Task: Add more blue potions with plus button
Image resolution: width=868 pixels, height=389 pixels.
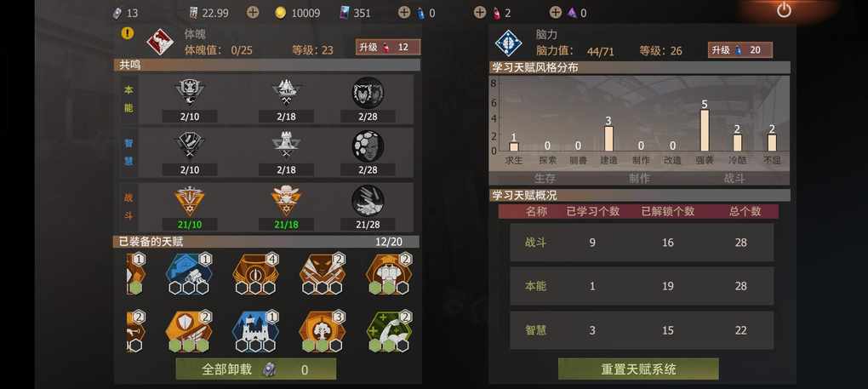Action: tap(404, 12)
